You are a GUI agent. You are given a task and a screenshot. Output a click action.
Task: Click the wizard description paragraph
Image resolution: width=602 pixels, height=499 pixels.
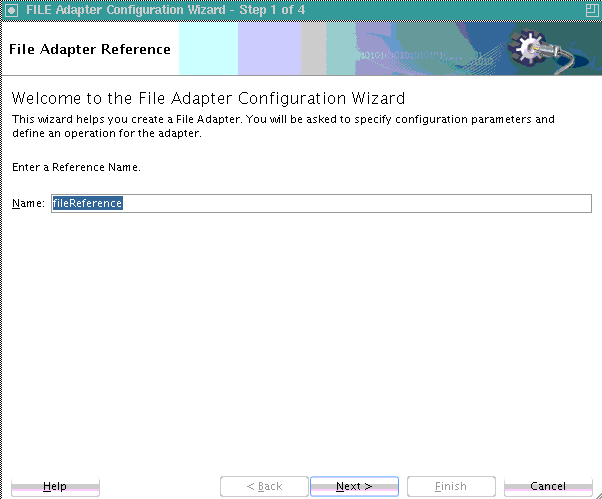[x=282, y=126]
